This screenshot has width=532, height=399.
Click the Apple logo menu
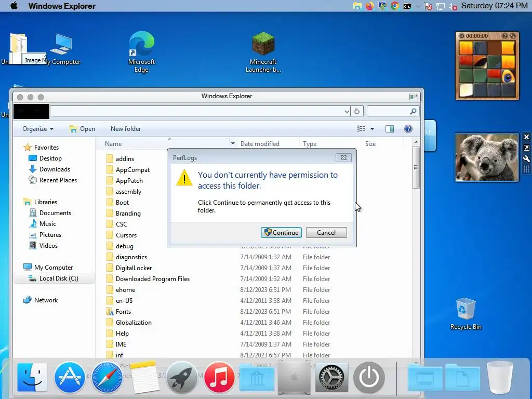[x=14, y=6]
